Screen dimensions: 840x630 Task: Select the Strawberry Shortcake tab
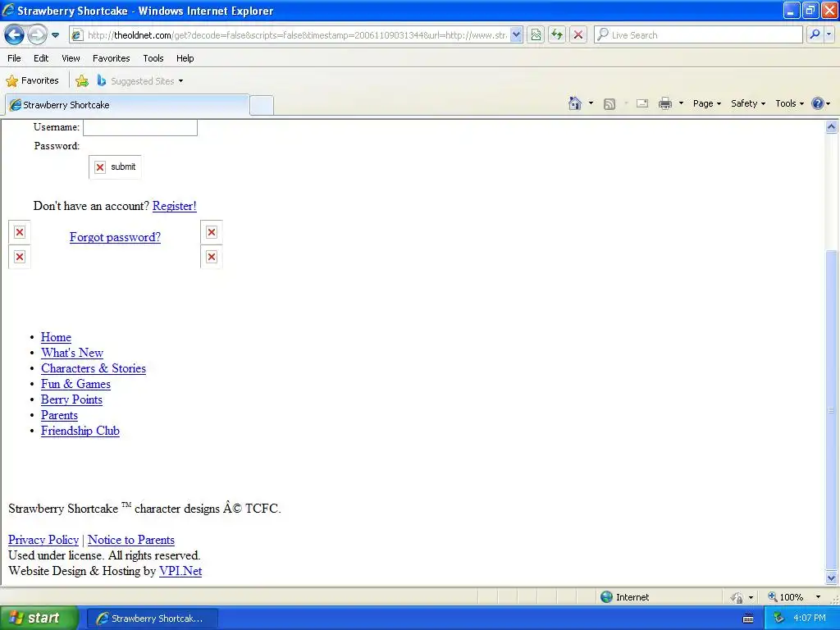(127, 105)
